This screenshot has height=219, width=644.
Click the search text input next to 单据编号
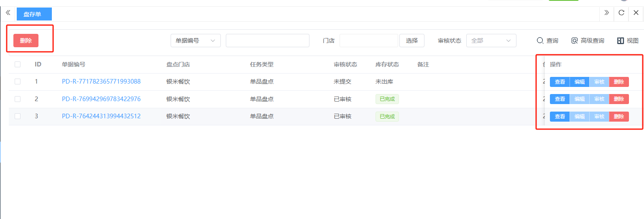pyautogui.click(x=267, y=41)
